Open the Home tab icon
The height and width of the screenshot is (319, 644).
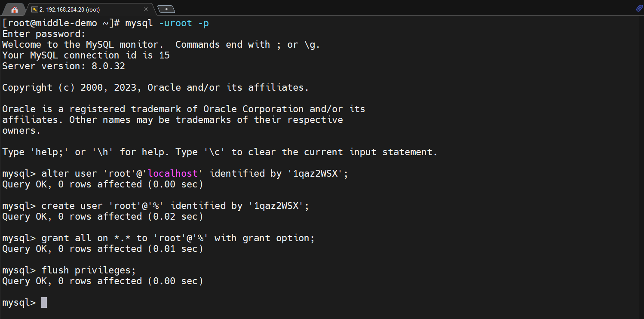tap(15, 9)
